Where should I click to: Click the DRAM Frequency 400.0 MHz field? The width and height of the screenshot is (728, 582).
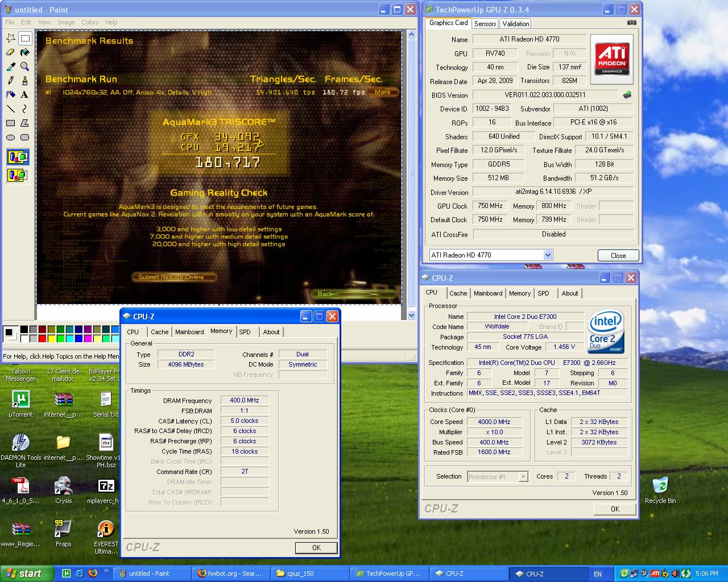pos(245,401)
